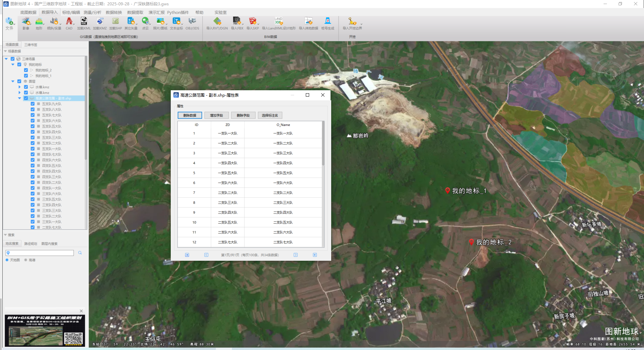Collapse the 搜索 section header

[x=5, y=235]
